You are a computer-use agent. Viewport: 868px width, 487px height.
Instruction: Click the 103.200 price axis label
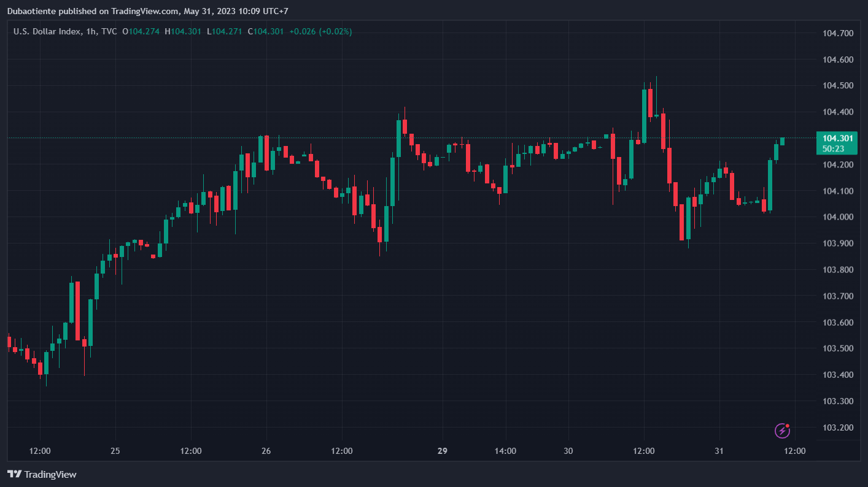click(837, 428)
